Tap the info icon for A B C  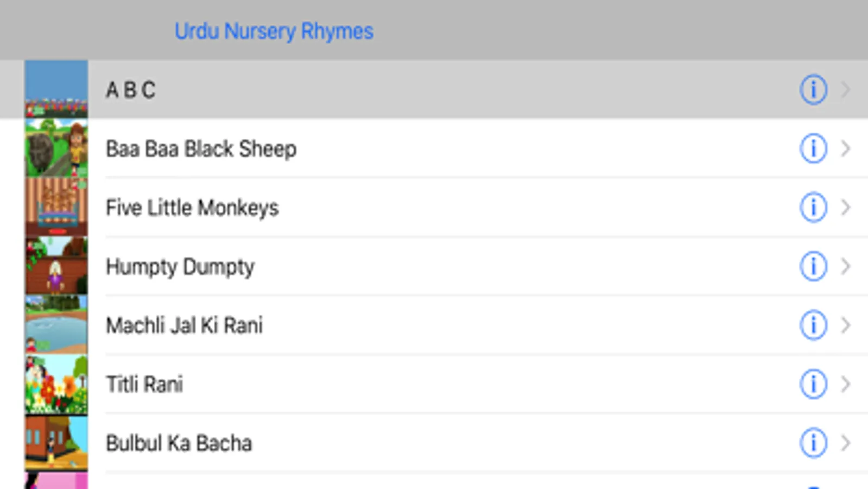(813, 90)
